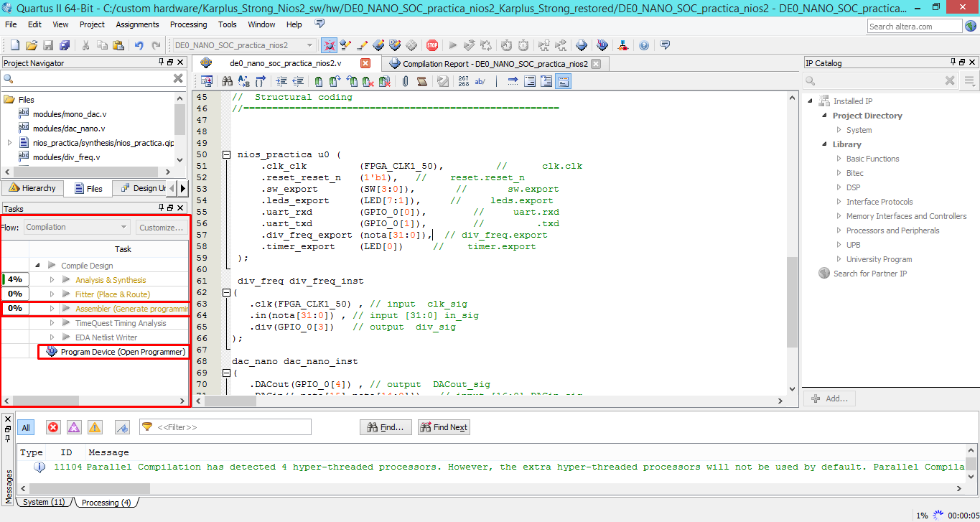This screenshot has width=980, height=522.
Task: Expand the Assembler task row
Action: (52, 309)
